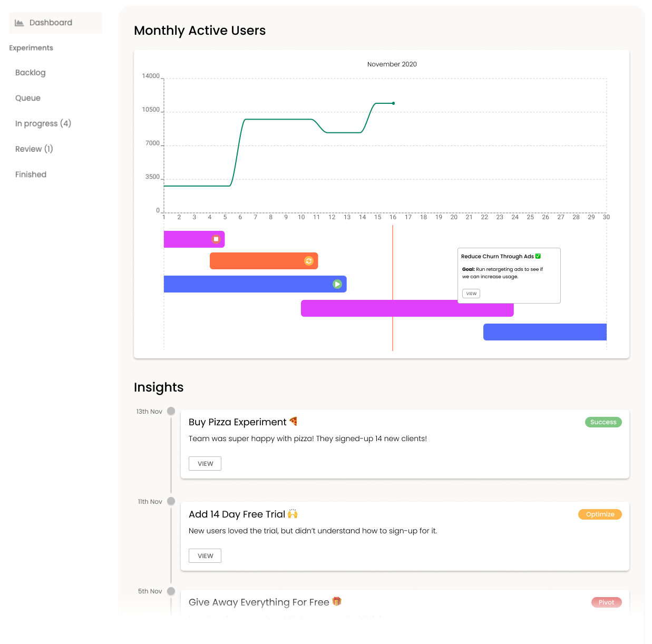
Task: Click the Dashboard chart icon in sidebar
Action: pos(20,23)
